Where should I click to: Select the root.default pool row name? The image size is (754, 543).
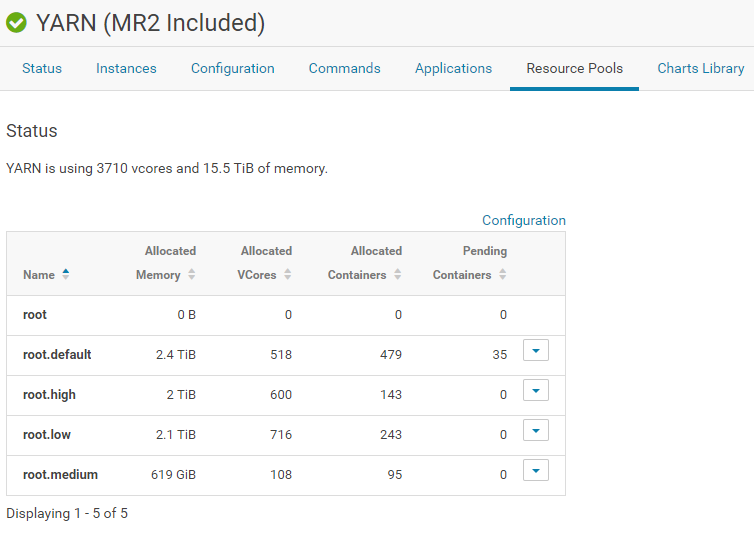57,355
